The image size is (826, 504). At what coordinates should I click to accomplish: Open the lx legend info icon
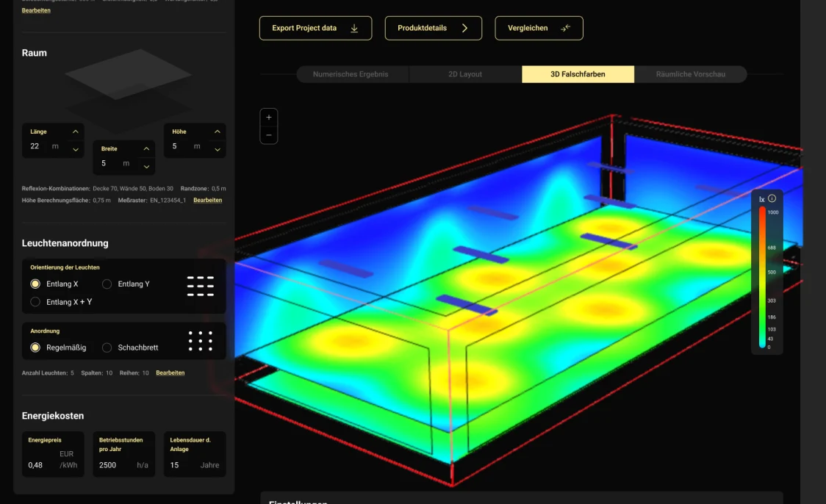772,198
